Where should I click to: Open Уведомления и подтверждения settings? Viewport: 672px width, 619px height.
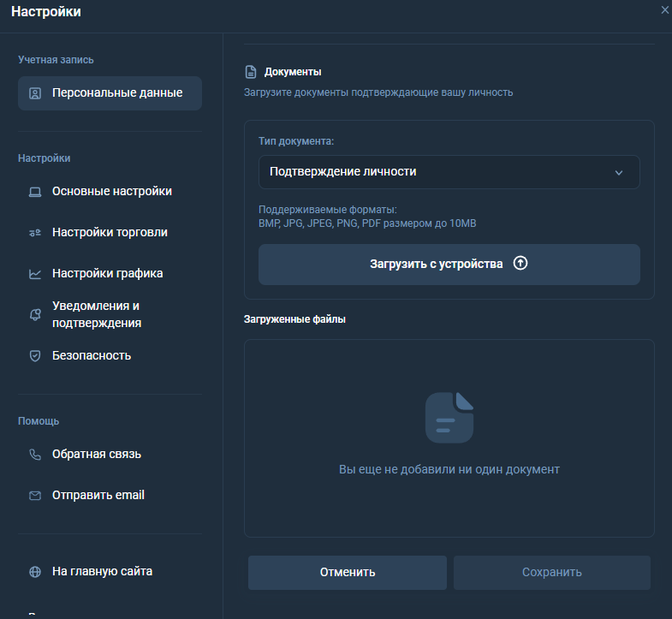(x=110, y=315)
